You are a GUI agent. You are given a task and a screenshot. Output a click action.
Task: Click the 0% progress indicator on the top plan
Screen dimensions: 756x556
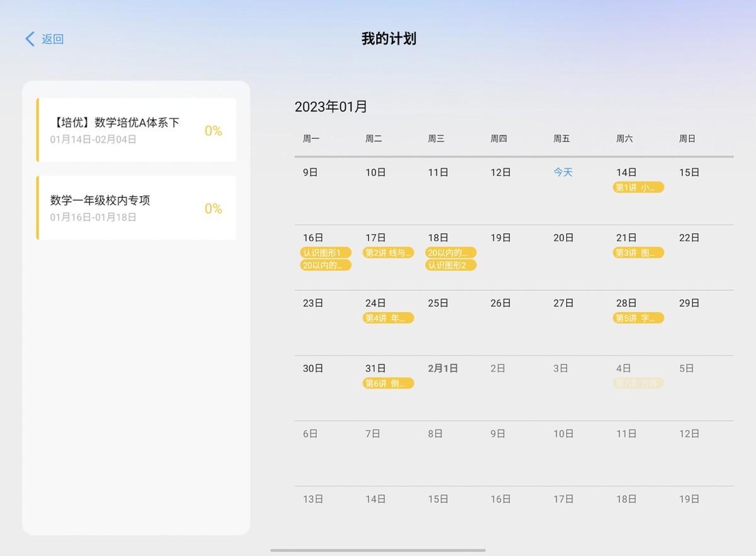click(x=214, y=130)
